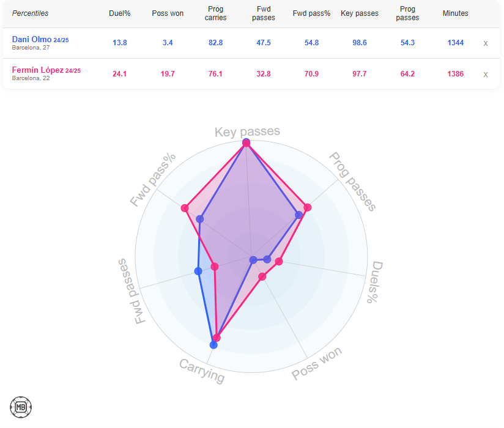Sort by Prog passes column header
The image size is (504, 428).
point(407,13)
